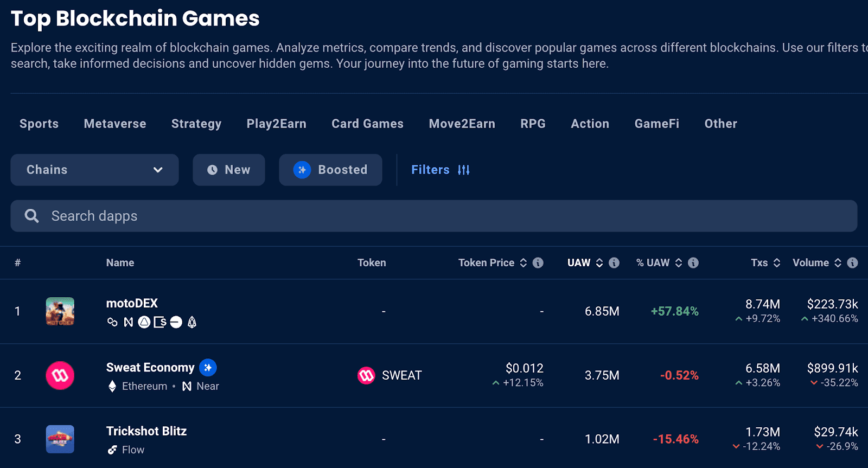
Task: Click the Token Price info icon
Action: (x=538, y=262)
